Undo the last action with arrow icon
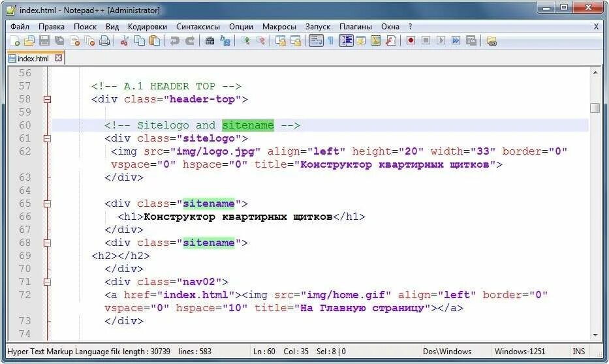 (x=174, y=40)
